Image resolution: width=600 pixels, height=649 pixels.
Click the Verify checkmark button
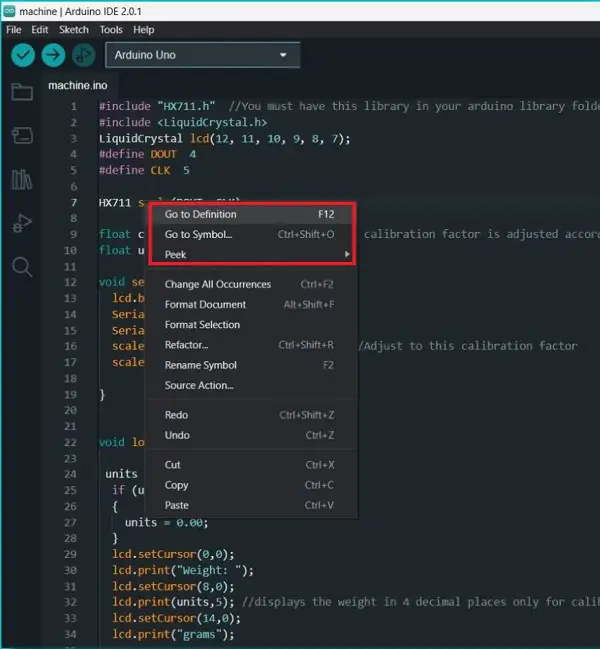[23, 55]
